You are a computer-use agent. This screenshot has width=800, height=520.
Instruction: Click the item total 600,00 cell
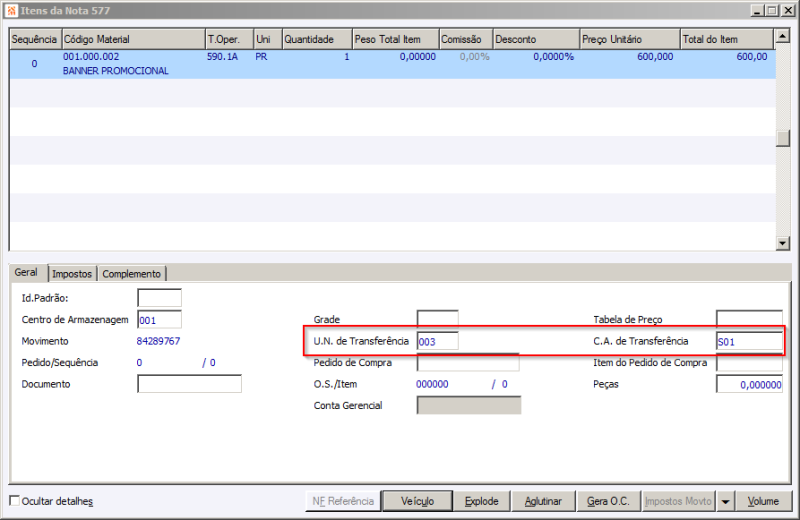tap(752, 57)
